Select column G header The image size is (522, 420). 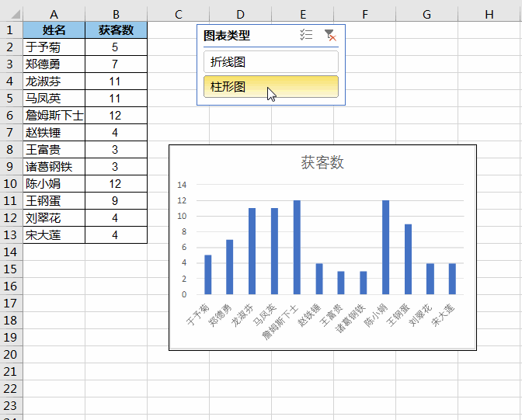click(426, 14)
